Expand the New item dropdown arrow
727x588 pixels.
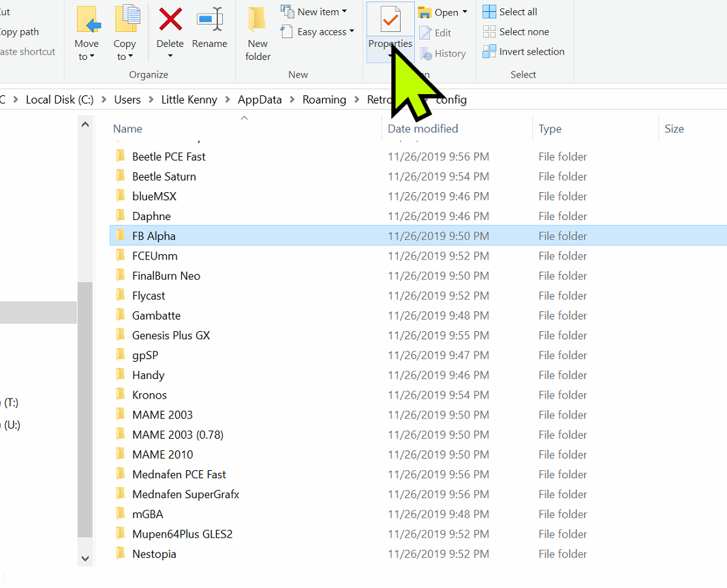point(345,11)
